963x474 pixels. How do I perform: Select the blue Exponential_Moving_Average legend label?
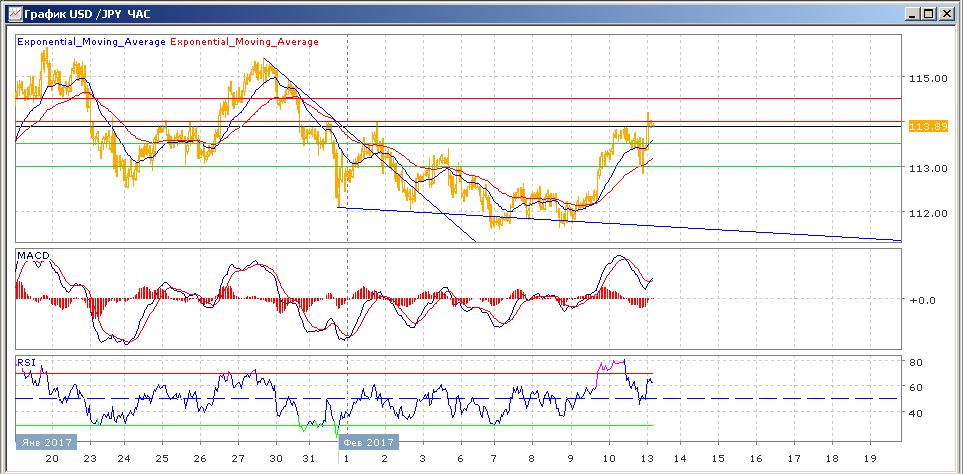coord(91,42)
